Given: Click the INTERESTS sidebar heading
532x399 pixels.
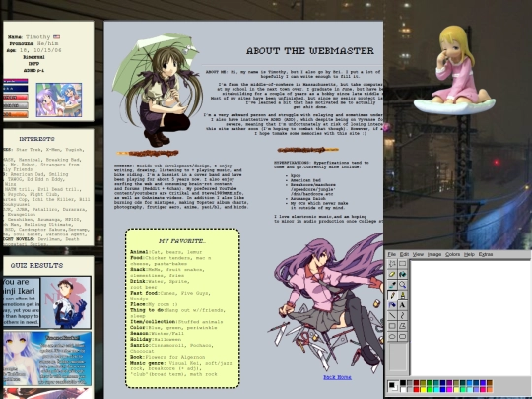Looking at the screenshot, I should pos(36,139).
